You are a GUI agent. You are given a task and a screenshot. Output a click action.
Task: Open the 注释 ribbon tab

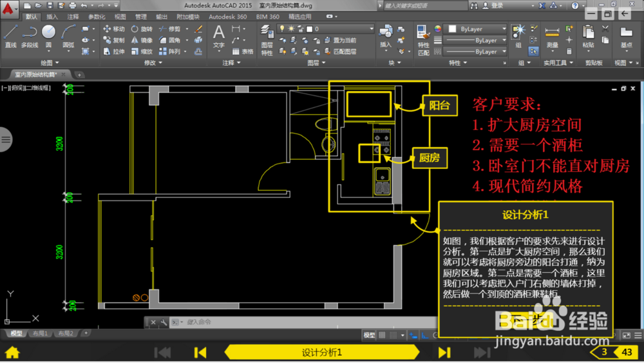point(73,17)
